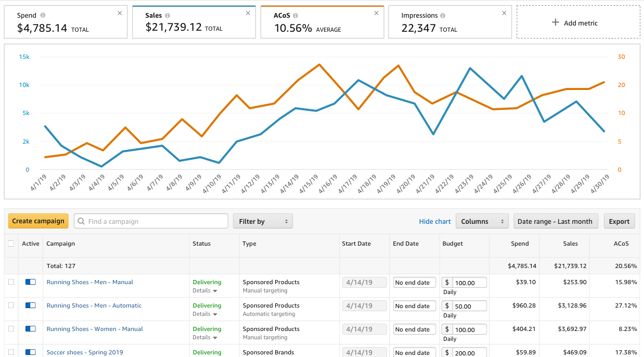Toggle active switch for Running Shoes Men Manual

30,282
